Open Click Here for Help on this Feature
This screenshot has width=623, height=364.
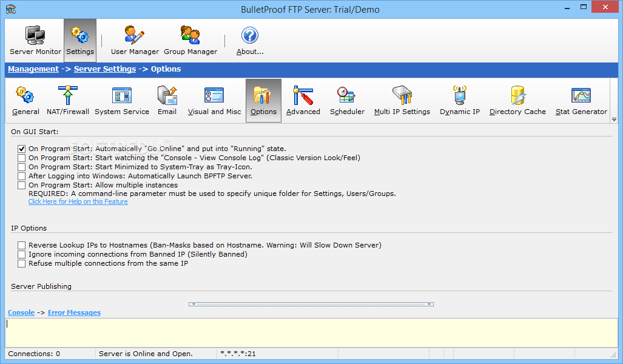[x=78, y=201]
